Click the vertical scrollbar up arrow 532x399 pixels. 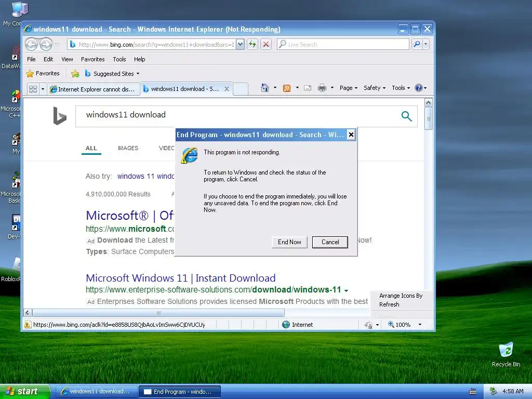click(x=428, y=102)
